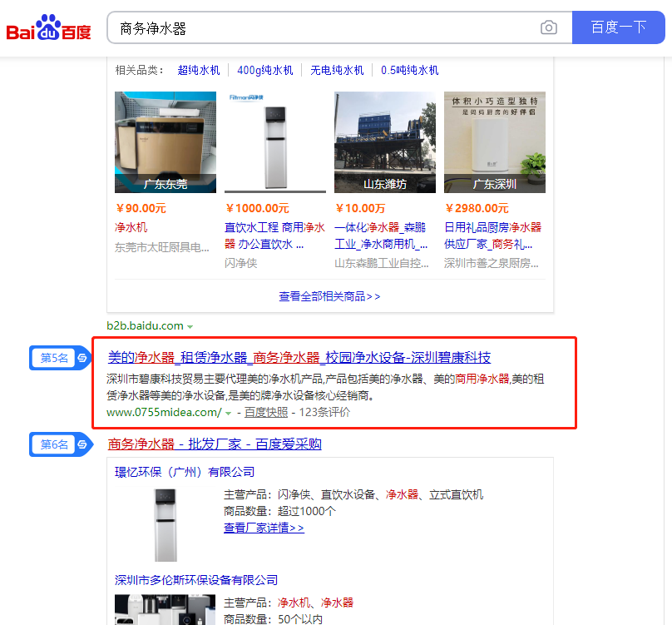The image size is (672, 625).
Task: Open related category 0.5吨纯水机
Action: pos(410,70)
